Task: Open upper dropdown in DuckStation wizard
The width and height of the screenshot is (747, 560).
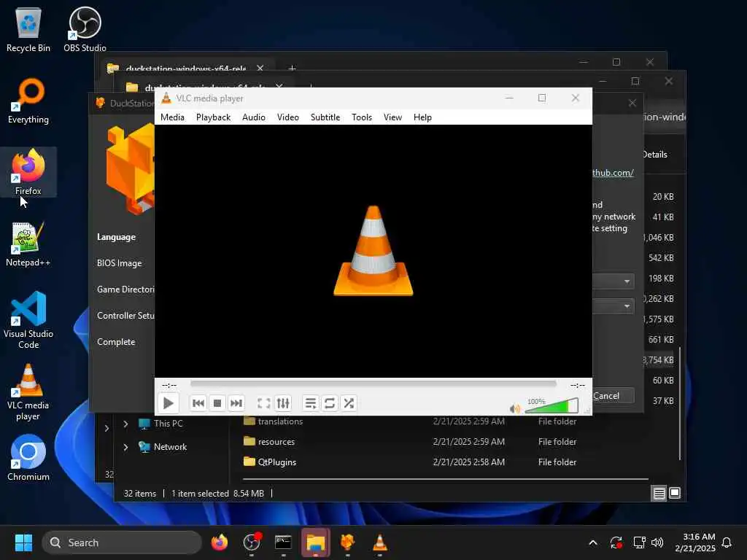Action: coord(613,281)
